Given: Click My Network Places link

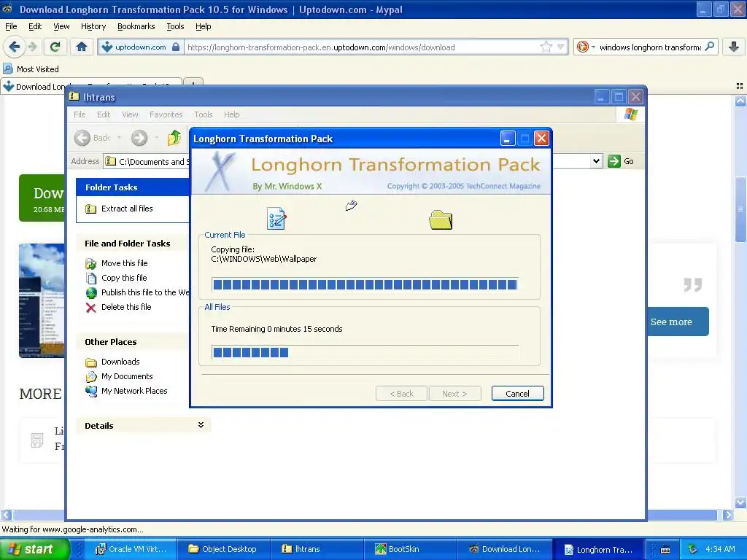Looking at the screenshot, I should 134,391.
